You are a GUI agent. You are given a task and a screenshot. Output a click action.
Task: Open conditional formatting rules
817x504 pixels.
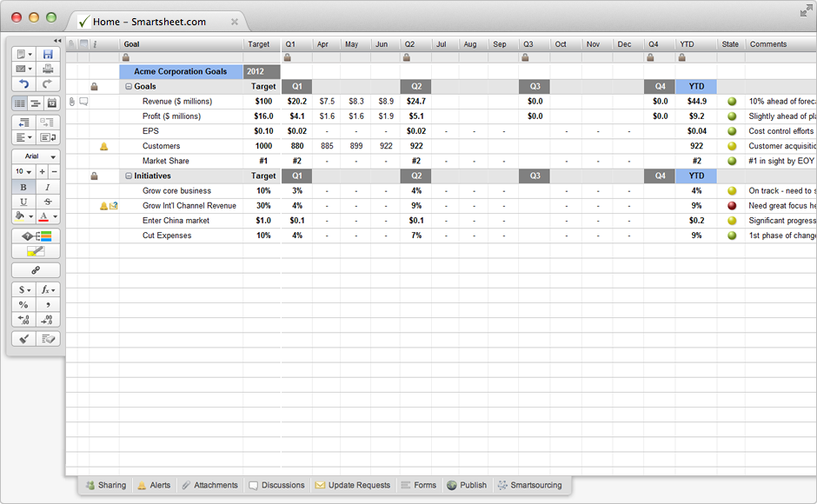click(x=36, y=236)
